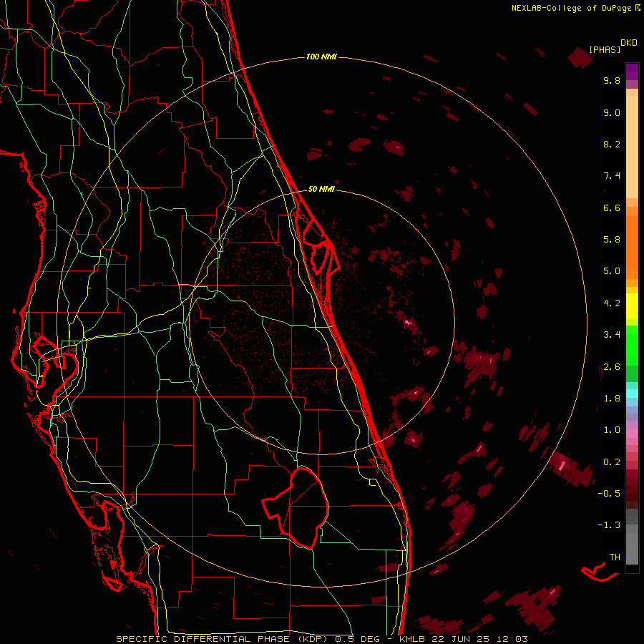Click the 0.2 value on the color scale
The width and height of the screenshot is (644, 644).
(x=612, y=462)
